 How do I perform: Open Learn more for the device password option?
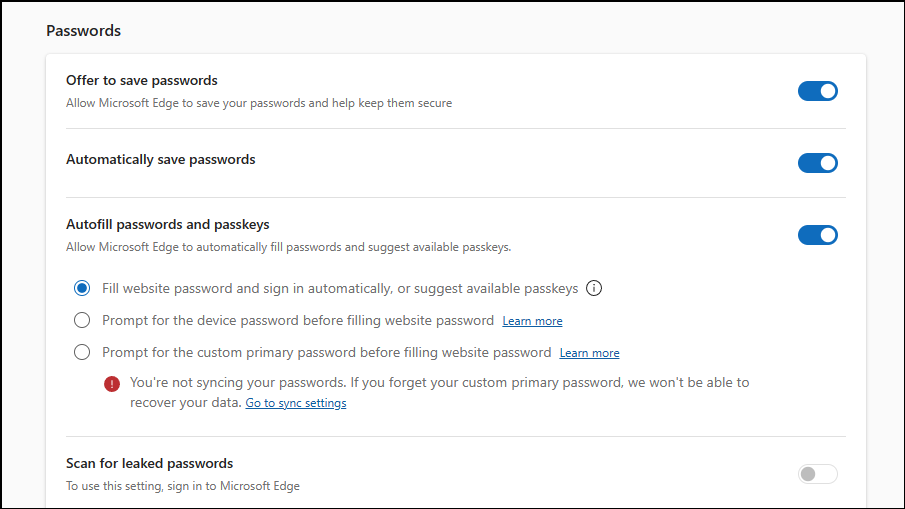click(532, 322)
